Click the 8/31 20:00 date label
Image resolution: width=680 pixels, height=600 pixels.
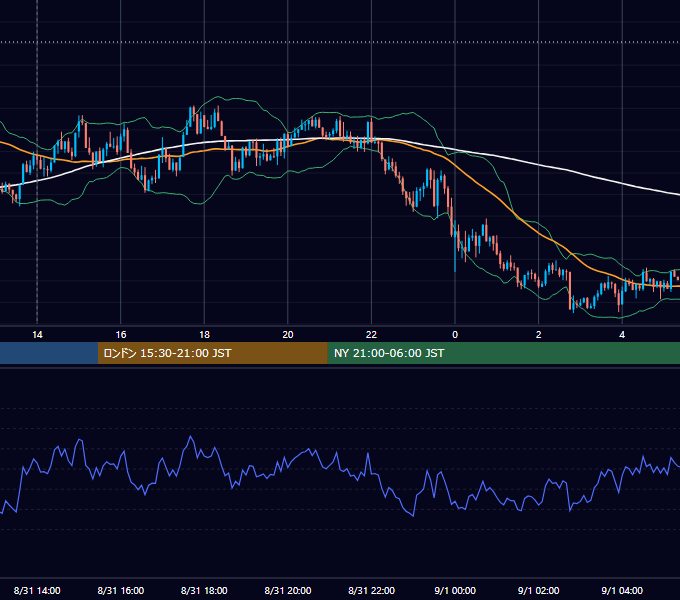pos(288,590)
